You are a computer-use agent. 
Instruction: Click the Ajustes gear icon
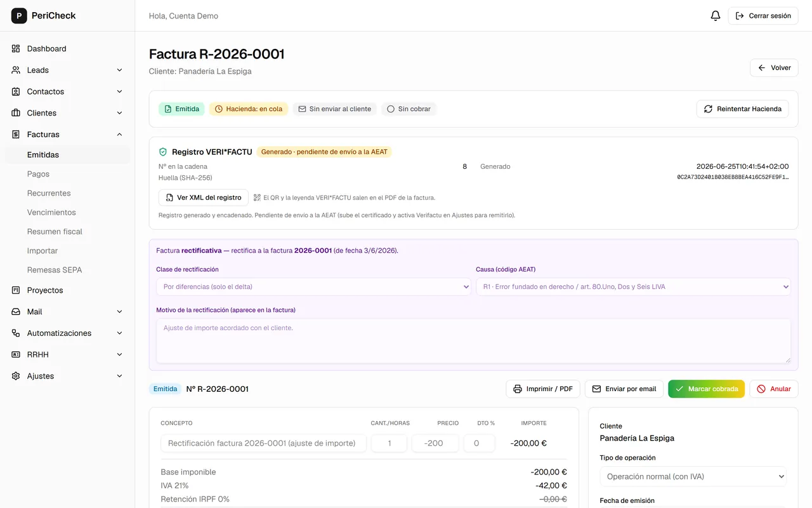click(x=16, y=377)
